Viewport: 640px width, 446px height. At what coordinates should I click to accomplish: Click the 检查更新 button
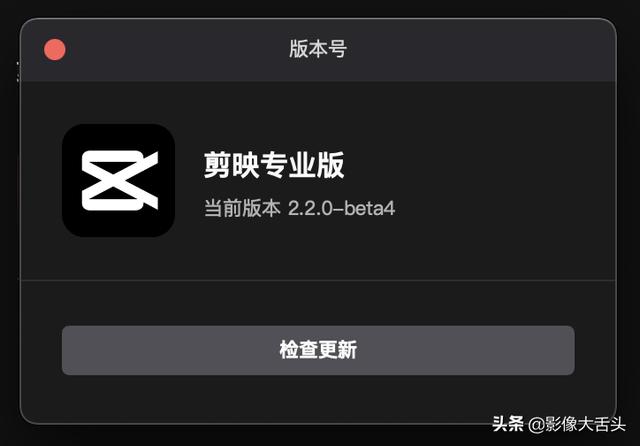point(318,350)
